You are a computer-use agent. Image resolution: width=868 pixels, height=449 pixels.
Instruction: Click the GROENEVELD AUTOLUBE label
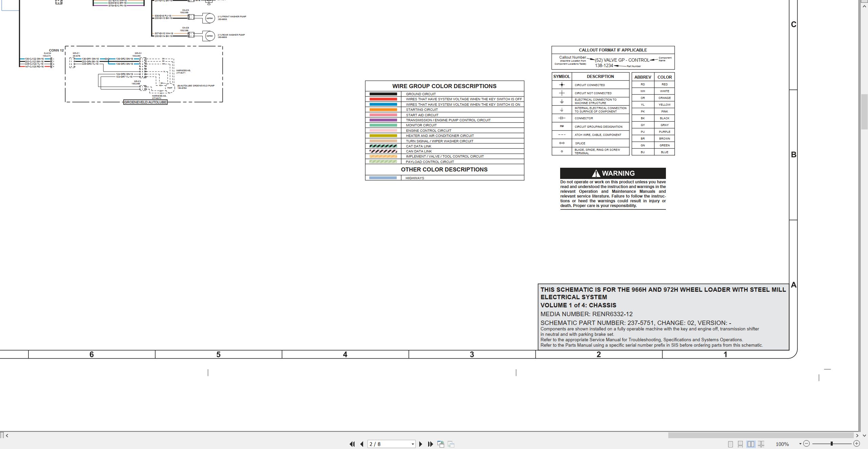[145, 102]
